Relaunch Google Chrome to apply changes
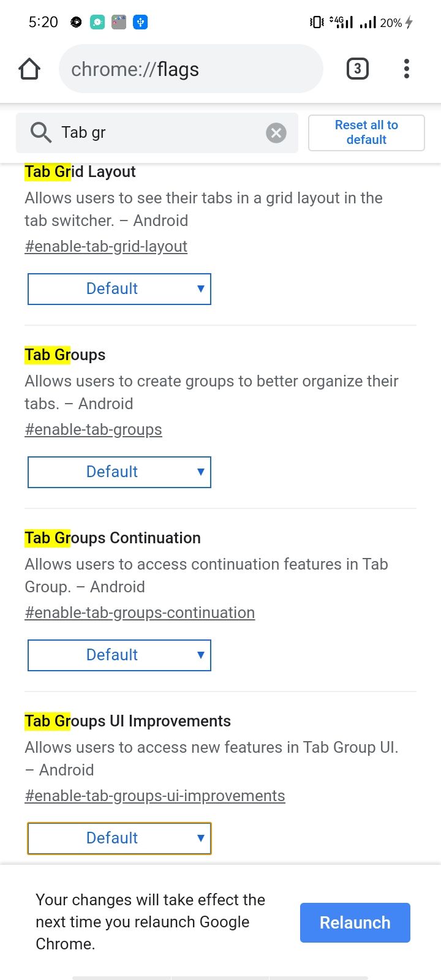The width and height of the screenshot is (441, 980). (x=355, y=922)
